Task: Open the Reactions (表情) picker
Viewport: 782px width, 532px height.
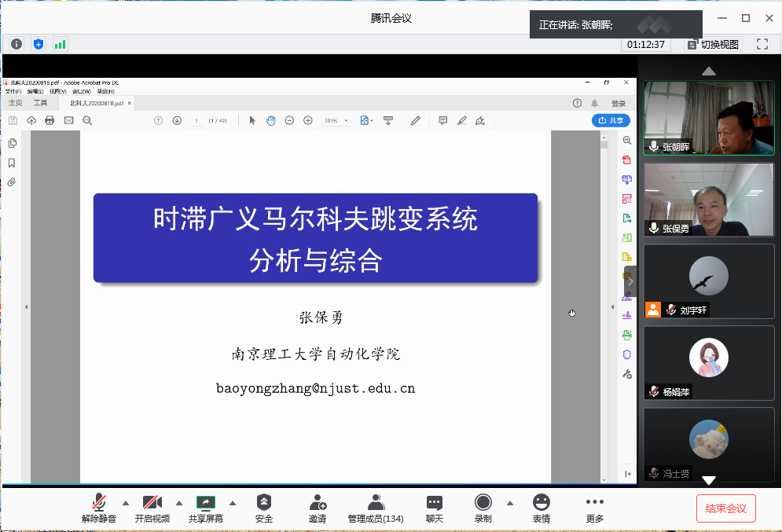Action: pyautogui.click(x=541, y=508)
